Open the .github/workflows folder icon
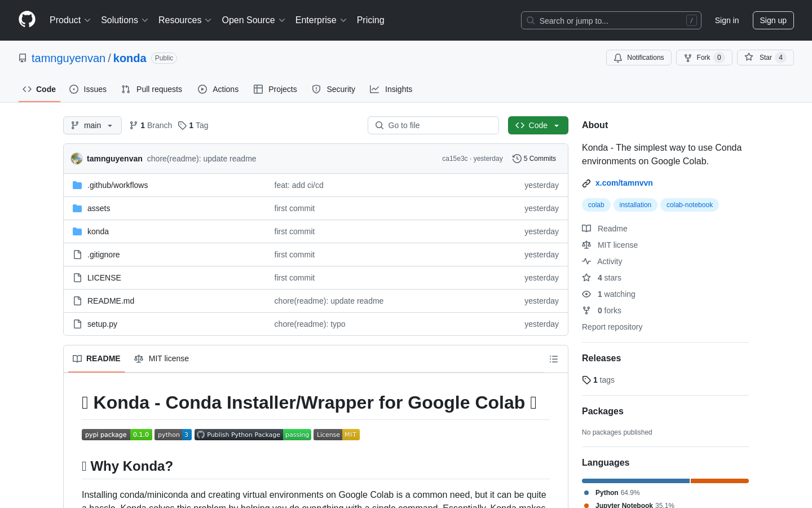Viewport: 812px width, 508px height. 77,185
